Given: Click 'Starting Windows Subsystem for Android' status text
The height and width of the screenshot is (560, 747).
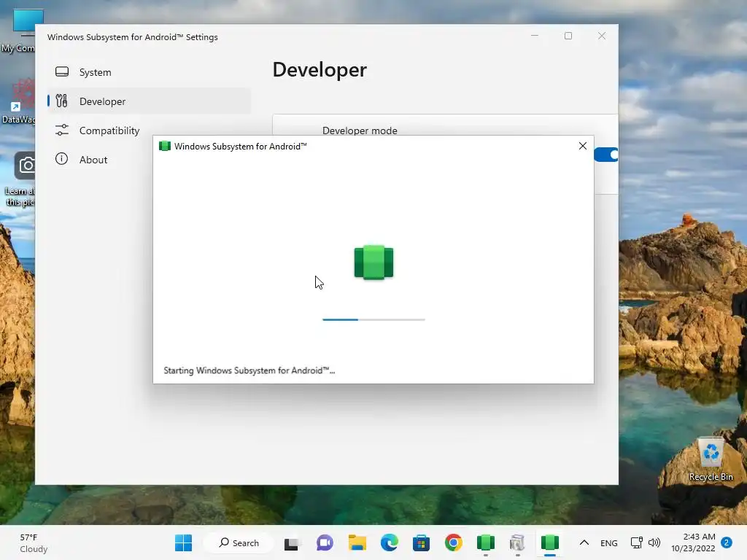Looking at the screenshot, I should (x=249, y=370).
